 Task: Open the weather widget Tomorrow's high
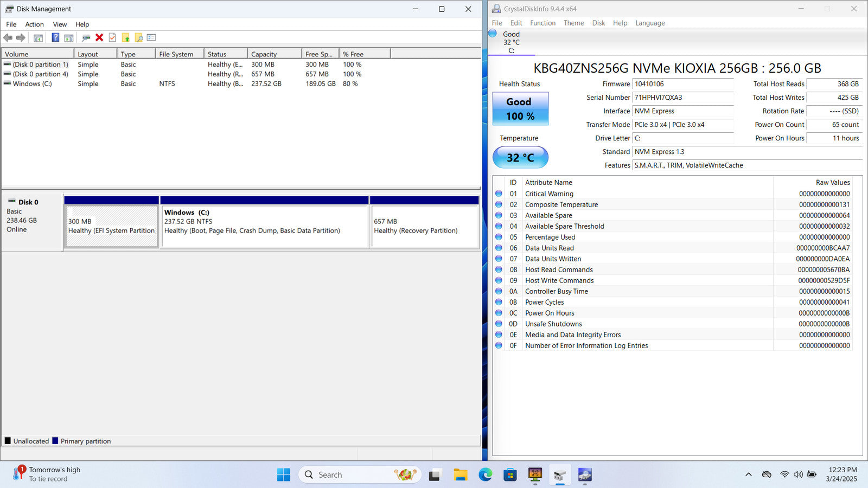(x=48, y=474)
